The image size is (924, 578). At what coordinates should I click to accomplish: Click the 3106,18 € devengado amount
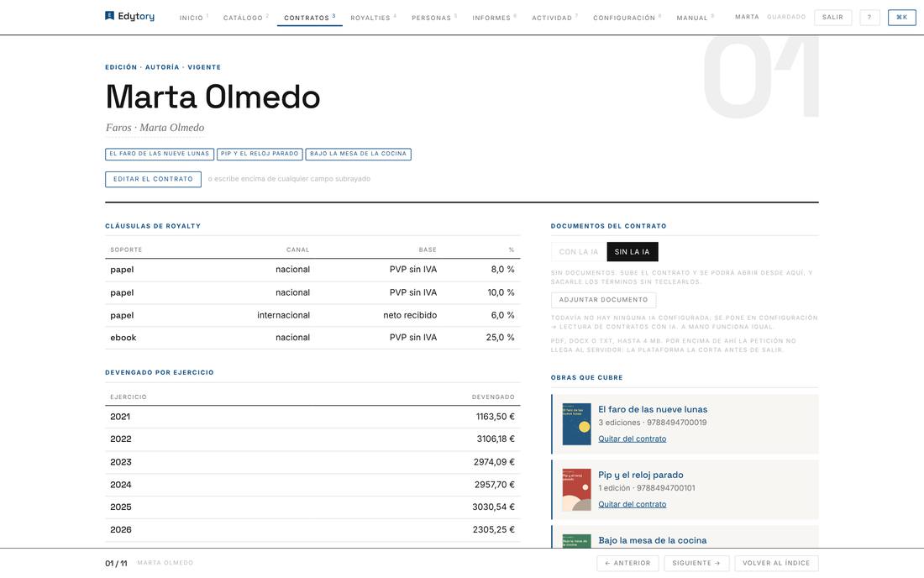click(496, 439)
